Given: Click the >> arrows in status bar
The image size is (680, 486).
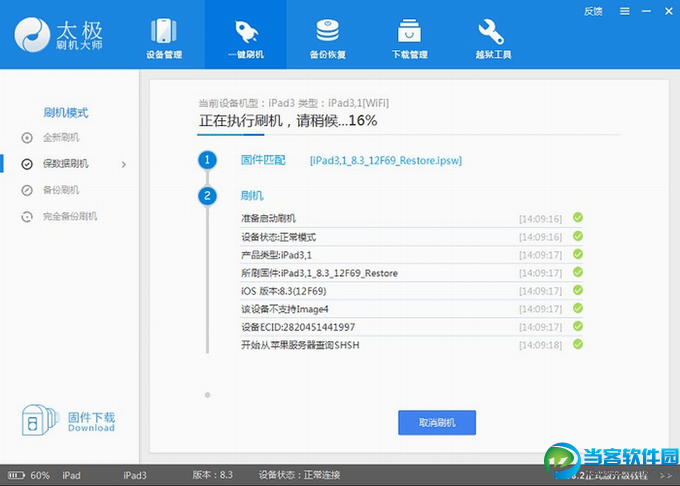Looking at the screenshot, I should click(x=666, y=476).
